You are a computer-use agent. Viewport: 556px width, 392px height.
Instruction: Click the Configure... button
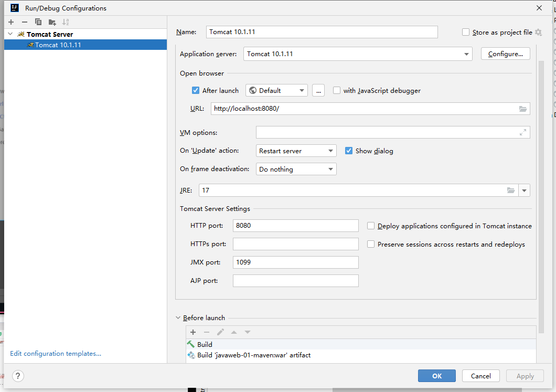pyautogui.click(x=505, y=54)
